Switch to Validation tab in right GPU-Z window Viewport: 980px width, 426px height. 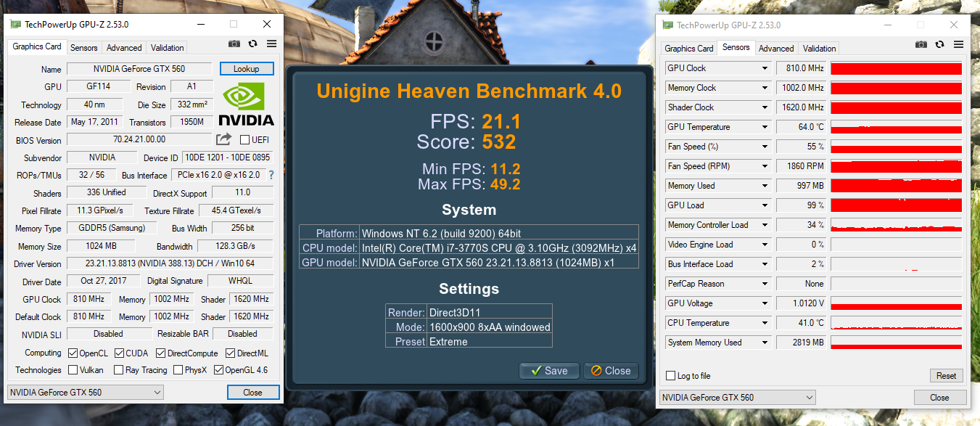(820, 49)
